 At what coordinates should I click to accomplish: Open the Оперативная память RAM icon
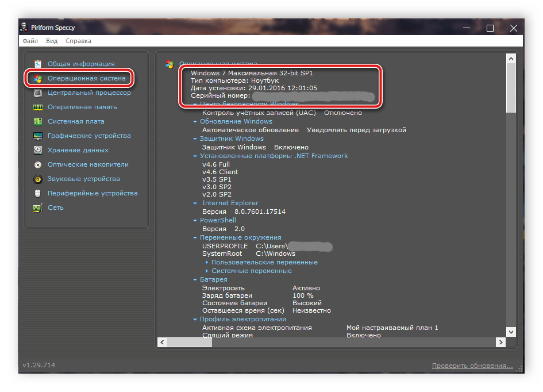(38, 107)
